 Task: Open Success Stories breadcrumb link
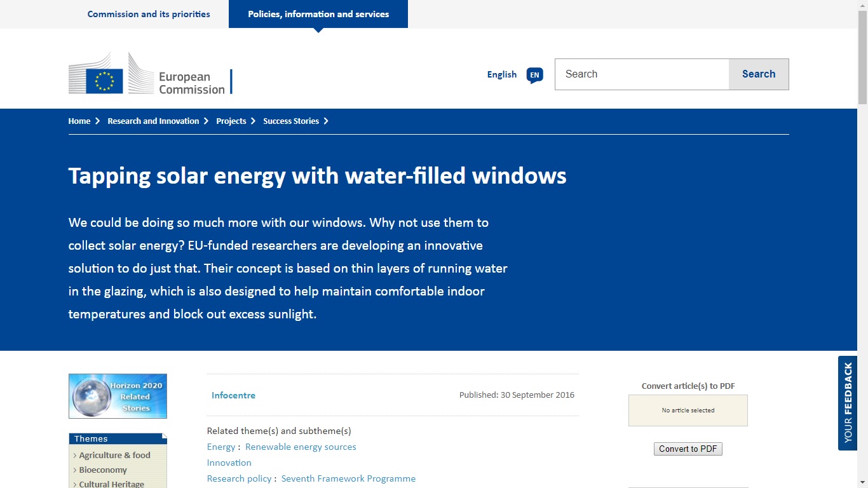click(x=291, y=121)
